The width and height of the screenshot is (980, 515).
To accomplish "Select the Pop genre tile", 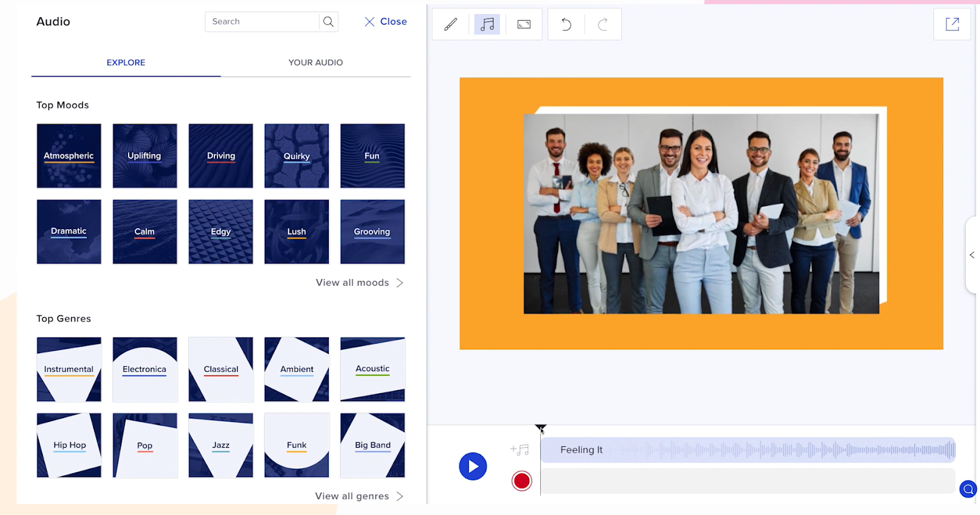I will (x=145, y=445).
